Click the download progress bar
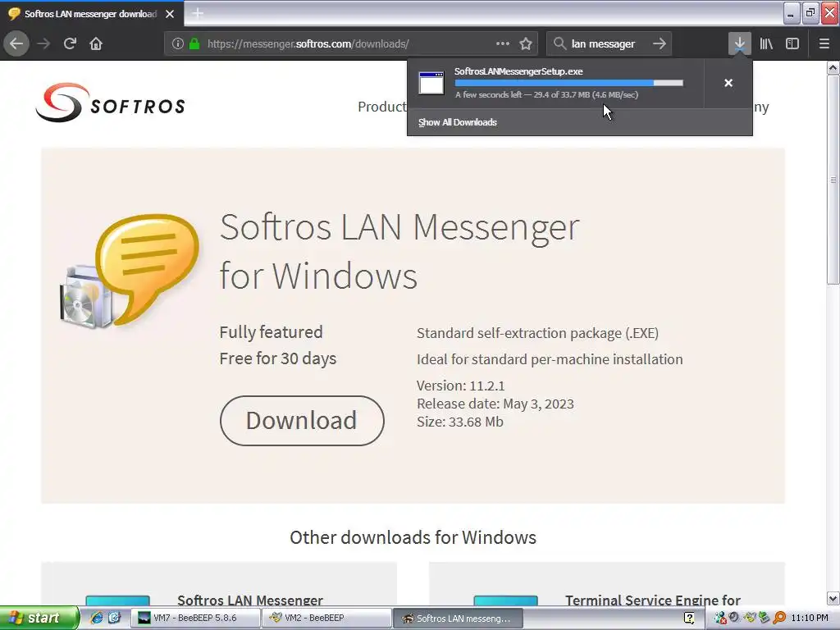The width and height of the screenshot is (840, 630). pos(569,83)
